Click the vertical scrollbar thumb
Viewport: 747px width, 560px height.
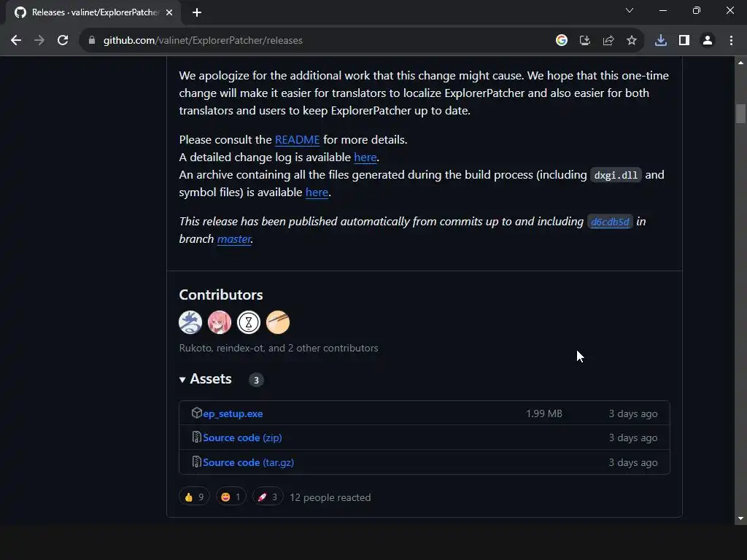(x=740, y=114)
